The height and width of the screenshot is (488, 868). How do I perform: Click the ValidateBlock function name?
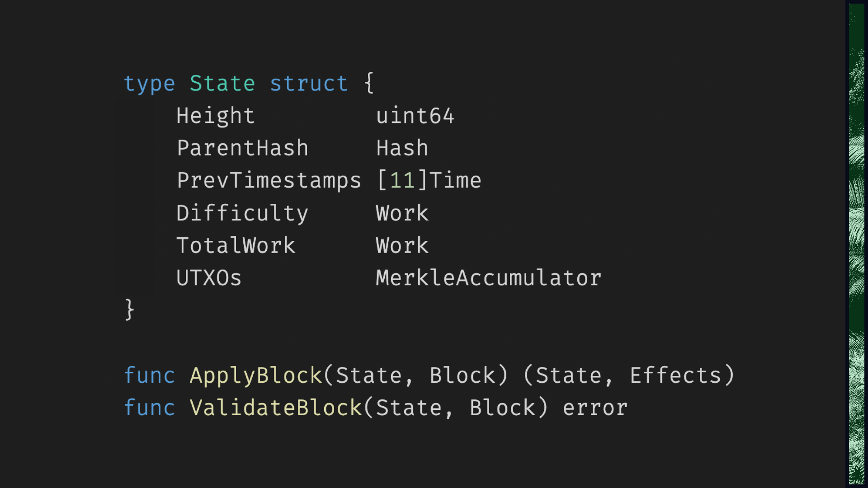coord(275,408)
